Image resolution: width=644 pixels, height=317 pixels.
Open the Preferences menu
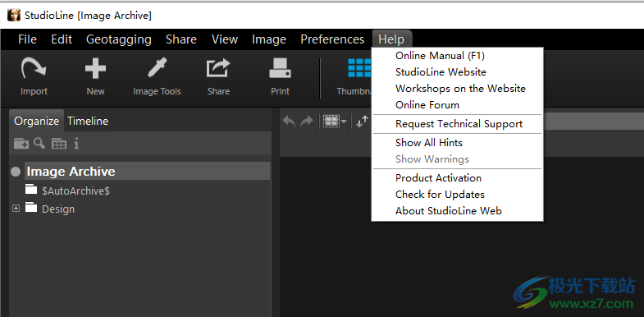click(x=332, y=39)
